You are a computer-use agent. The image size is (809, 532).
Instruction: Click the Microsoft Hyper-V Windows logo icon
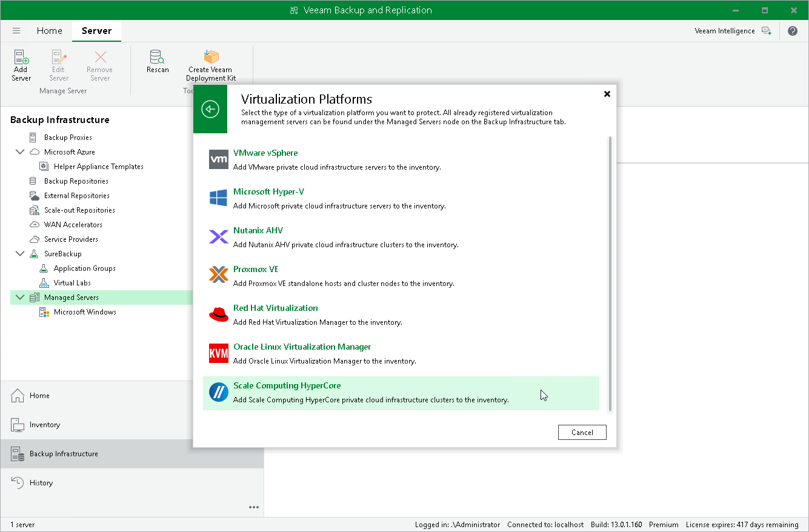pyautogui.click(x=219, y=198)
